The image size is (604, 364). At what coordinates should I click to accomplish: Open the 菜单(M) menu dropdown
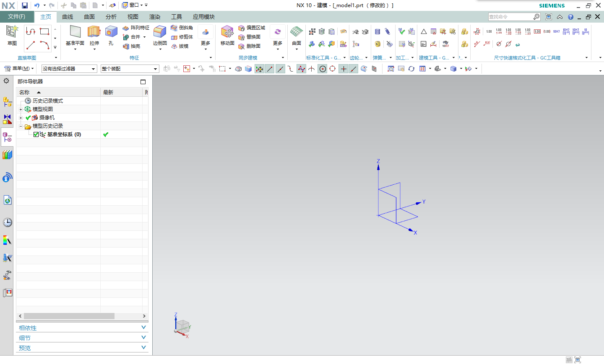[x=19, y=69]
